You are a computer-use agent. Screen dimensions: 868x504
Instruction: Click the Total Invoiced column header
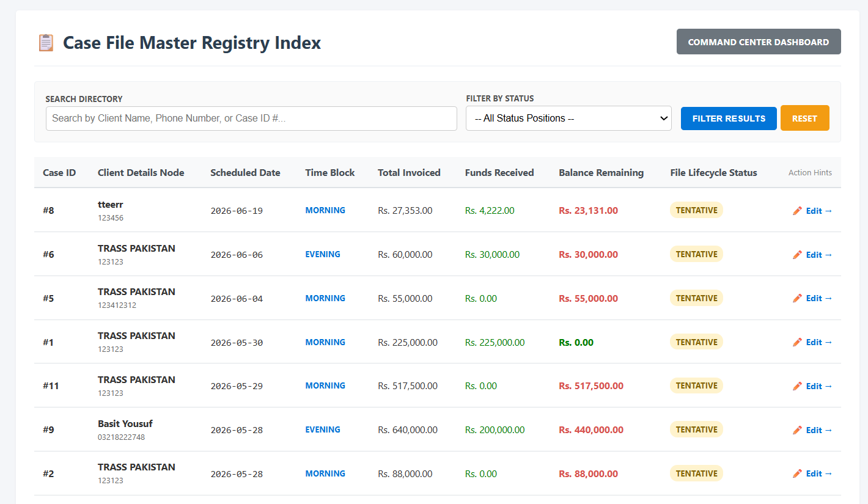[x=409, y=173]
